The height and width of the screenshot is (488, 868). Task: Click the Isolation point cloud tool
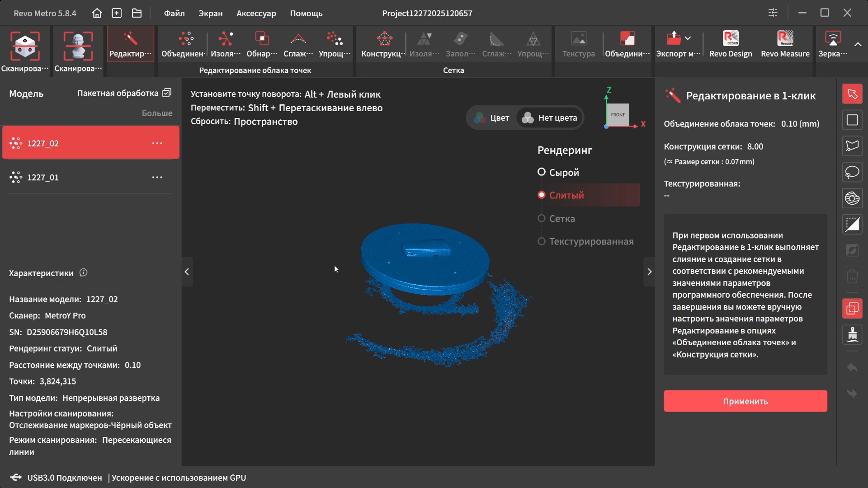point(225,44)
